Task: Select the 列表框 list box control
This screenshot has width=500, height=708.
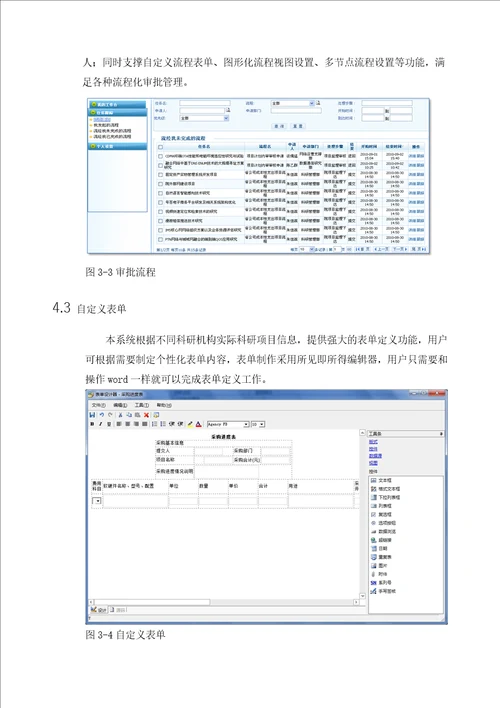Action: (381, 506)
